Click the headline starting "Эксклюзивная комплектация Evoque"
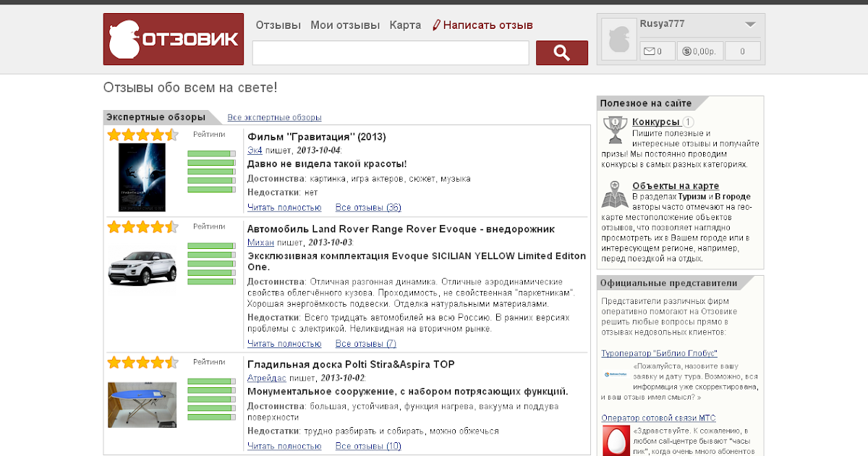The height and width of the screenshot is (456, 868). coord(417,261)
